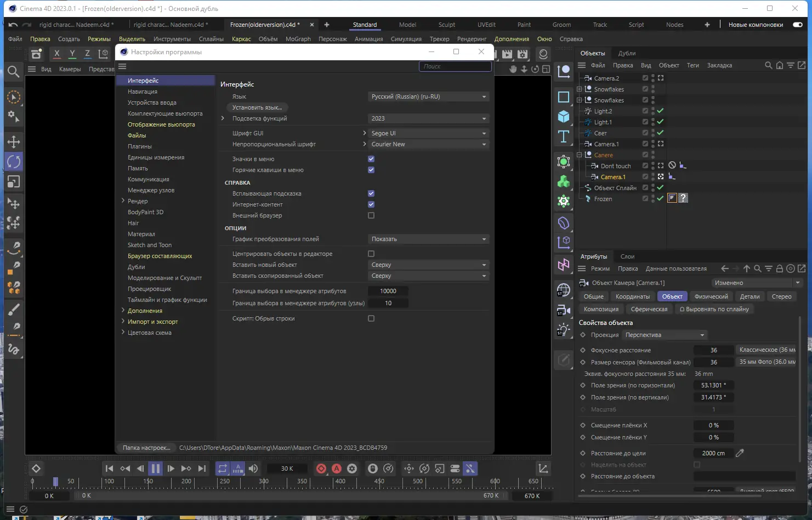Open the 'Проекция' projection dropdown
The height and width of the screenshot is (520, 812).
tap(665, 335)
